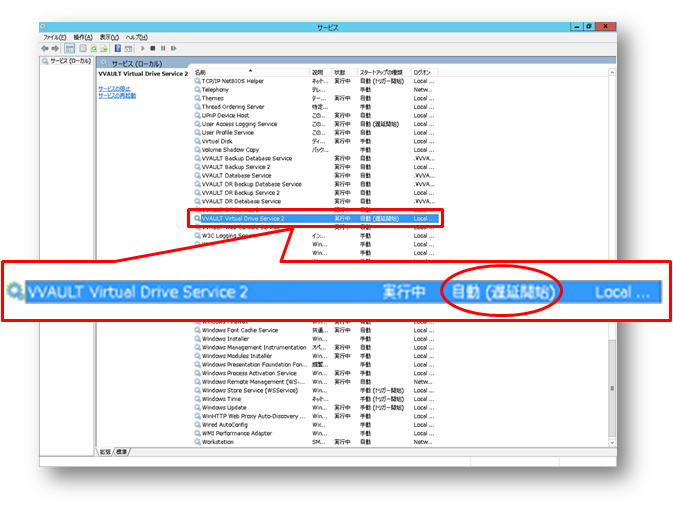This screenshot has width=673, height=509.
Task: Open the 表示(V) menu
Action: click(x=109, y=37)
